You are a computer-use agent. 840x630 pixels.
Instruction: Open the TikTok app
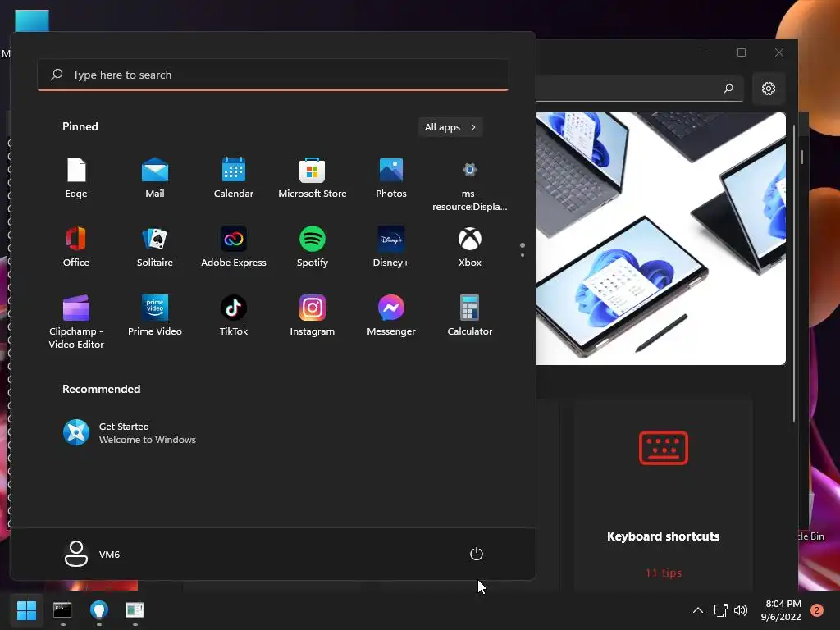click(234, 316)
